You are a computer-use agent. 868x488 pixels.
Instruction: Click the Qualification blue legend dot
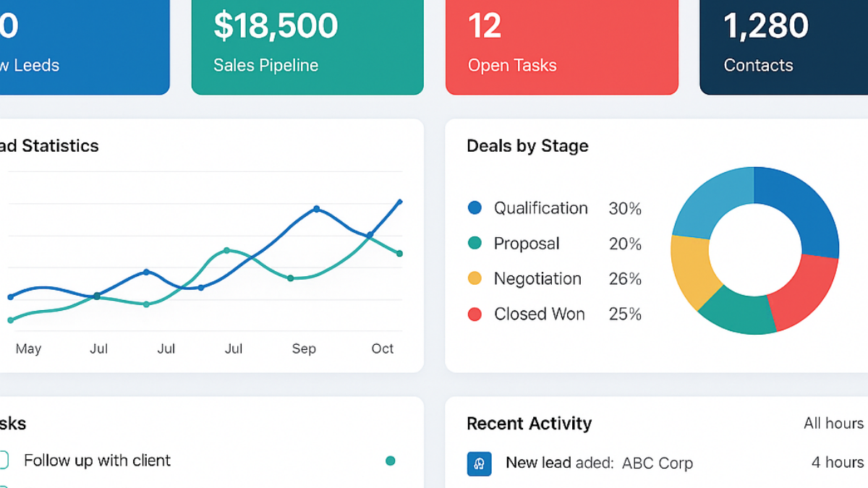pos(475,208)
